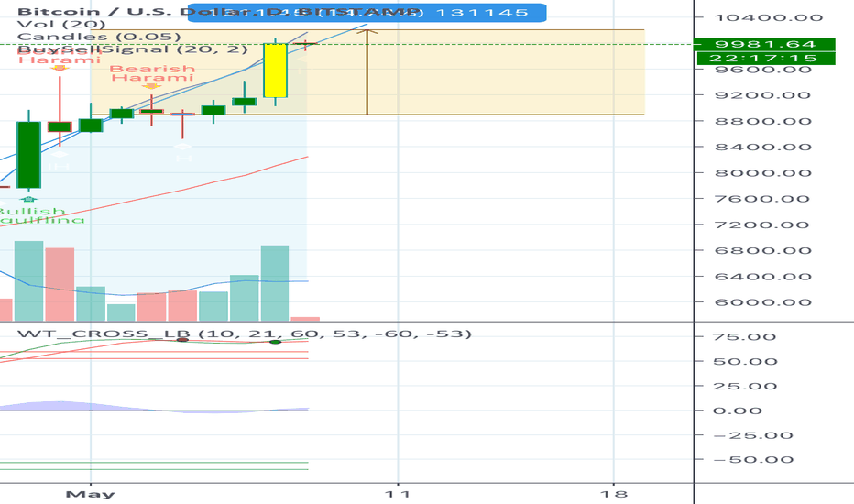This screenshot has width=854, height=504.
Task: Click the 18 date axis label
Action: tap(614, 494)
